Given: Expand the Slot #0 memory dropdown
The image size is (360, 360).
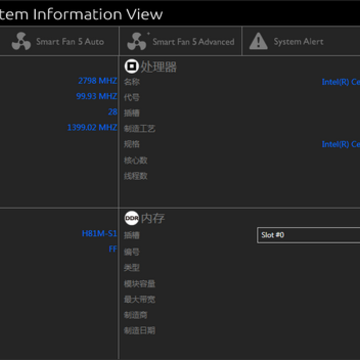Looking at the screenshot, I should pyautogui.click(x=309, y=235).
